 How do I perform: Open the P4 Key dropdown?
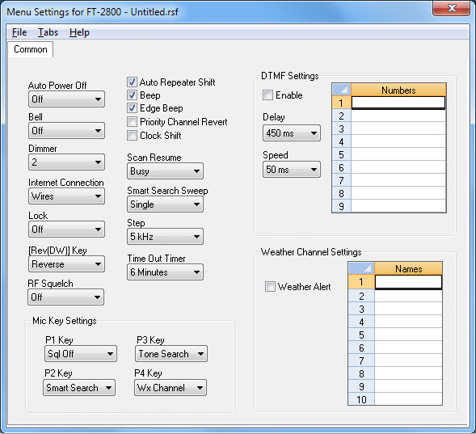[171, 388]
